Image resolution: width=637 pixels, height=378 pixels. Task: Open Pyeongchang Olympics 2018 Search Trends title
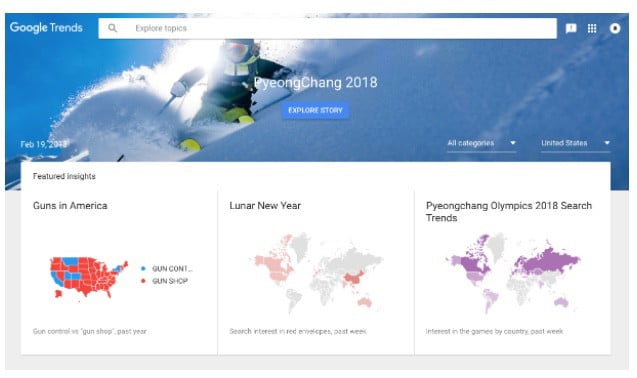tap(509, 212)
